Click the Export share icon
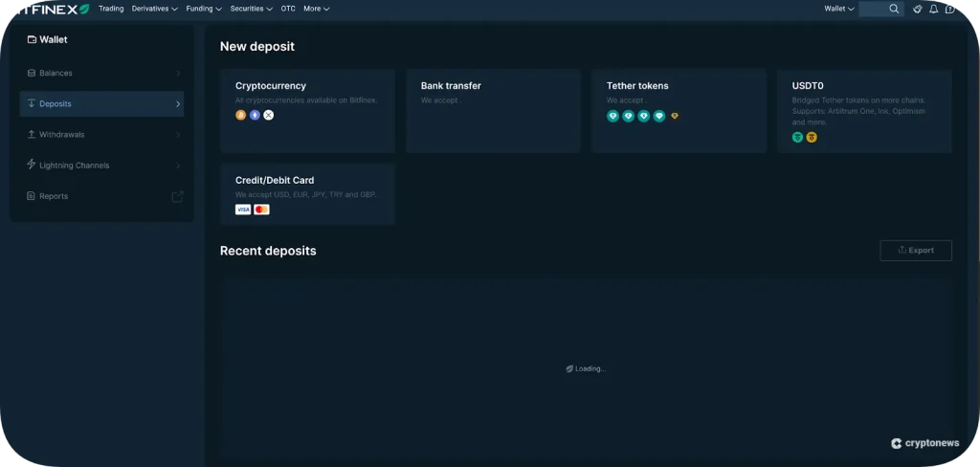Viewport: 980px width, 467px height. tap(902, 250)
